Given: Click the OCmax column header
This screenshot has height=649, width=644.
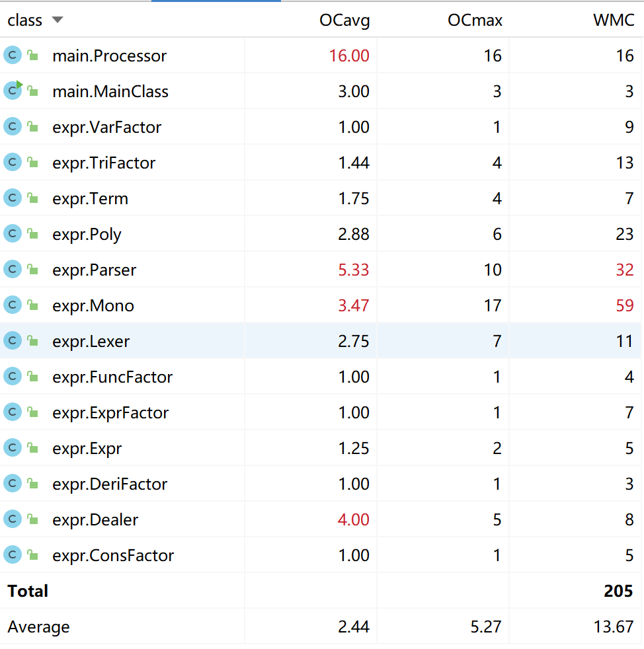Looking at the screenshot, I should coord(475,20).
